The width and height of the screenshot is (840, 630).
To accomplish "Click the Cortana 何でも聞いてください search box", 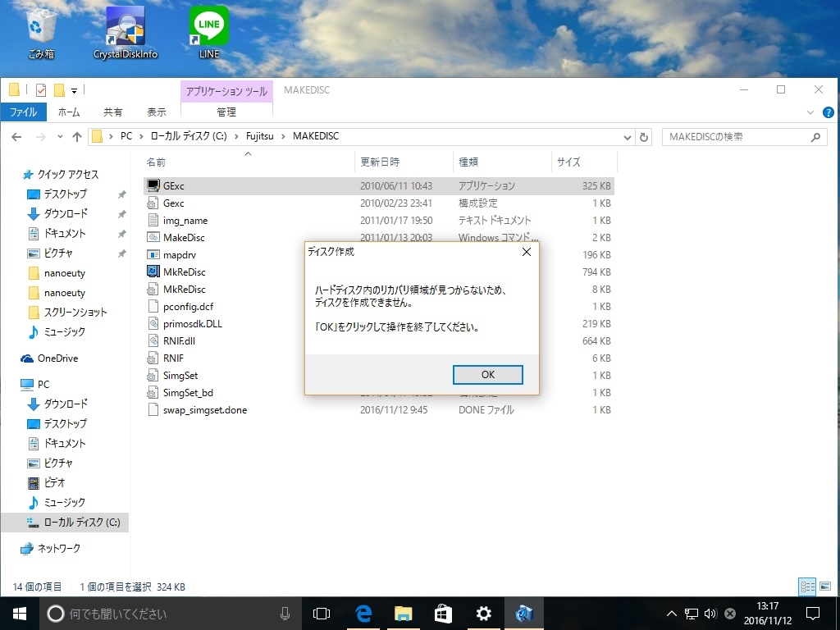I will (169, 614).
